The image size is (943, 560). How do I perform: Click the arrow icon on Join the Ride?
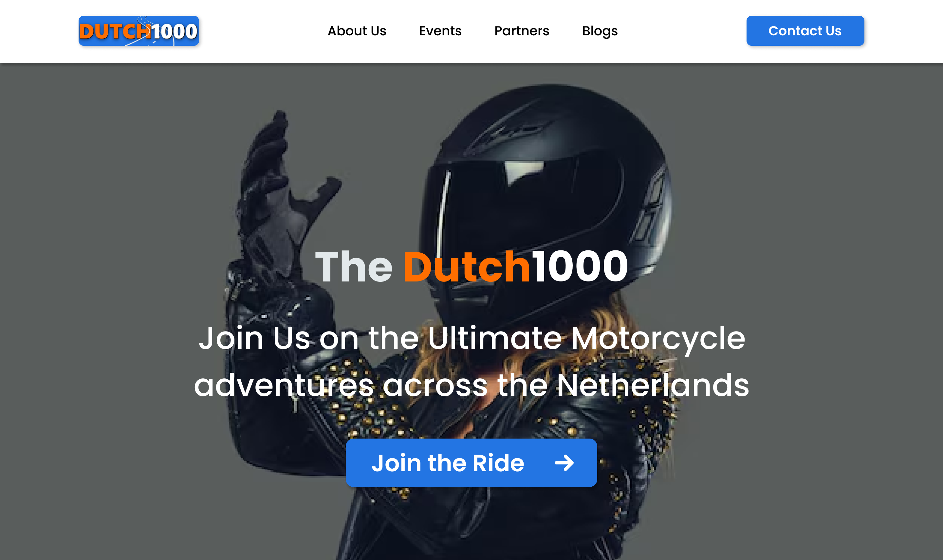point(564,463)
